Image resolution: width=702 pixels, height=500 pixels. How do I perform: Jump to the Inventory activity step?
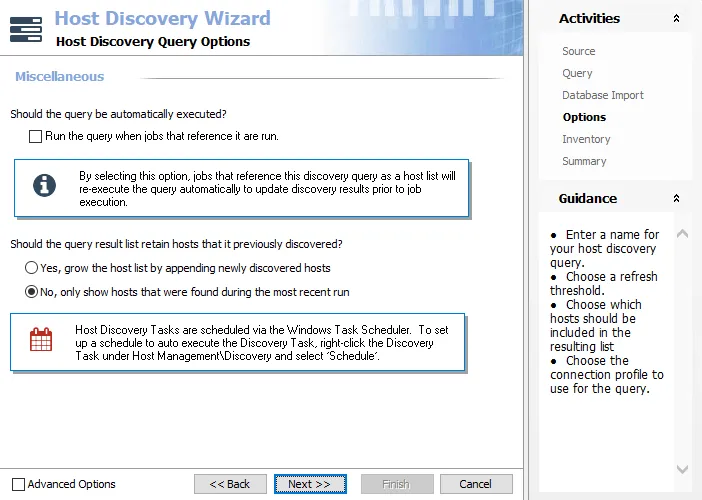pos(586,139)
